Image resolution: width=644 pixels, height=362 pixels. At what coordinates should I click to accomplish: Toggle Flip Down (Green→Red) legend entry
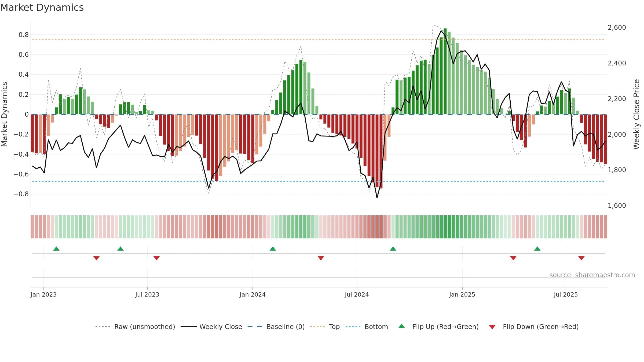pyautogui.click(x=533, y=327)
